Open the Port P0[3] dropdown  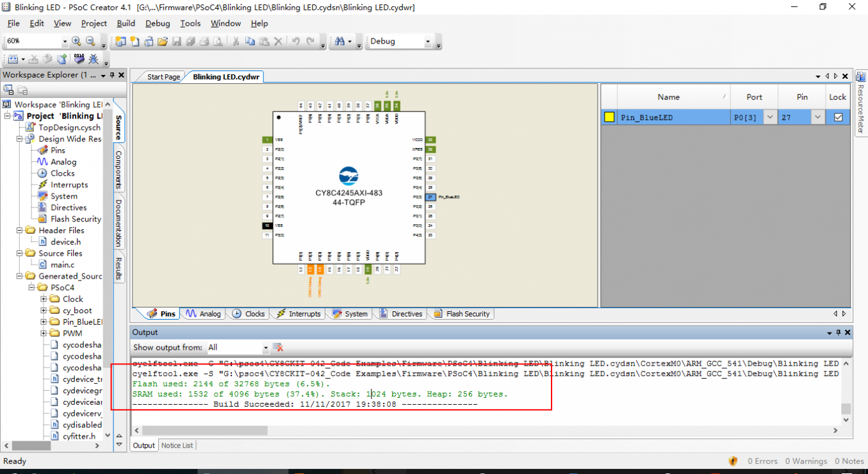coord(769,117)
